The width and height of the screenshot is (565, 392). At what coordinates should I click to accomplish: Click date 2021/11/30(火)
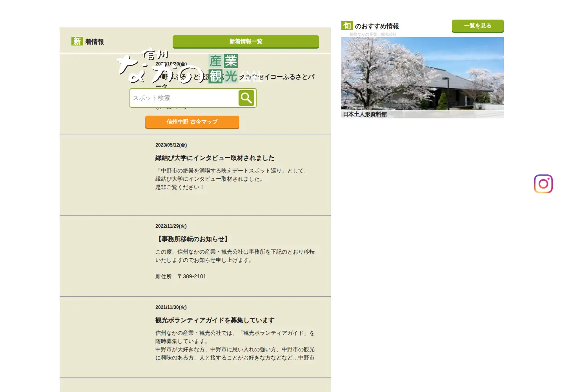(171, 307)
